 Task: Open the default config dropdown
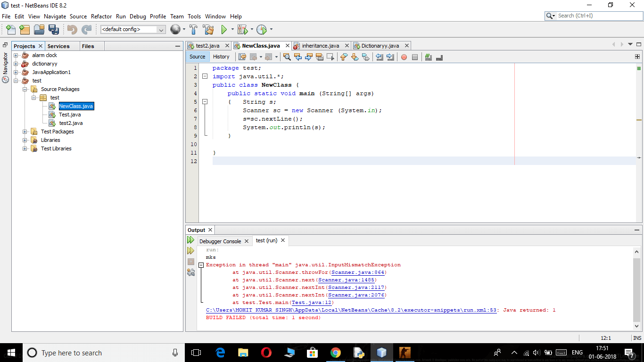133,29
